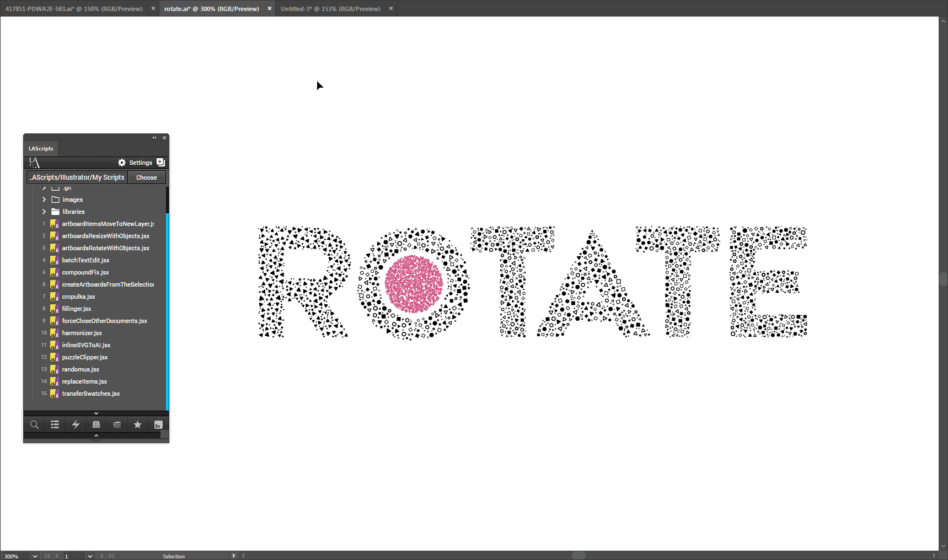Click the canvas scroll up arrow

(x=943, y=21)
